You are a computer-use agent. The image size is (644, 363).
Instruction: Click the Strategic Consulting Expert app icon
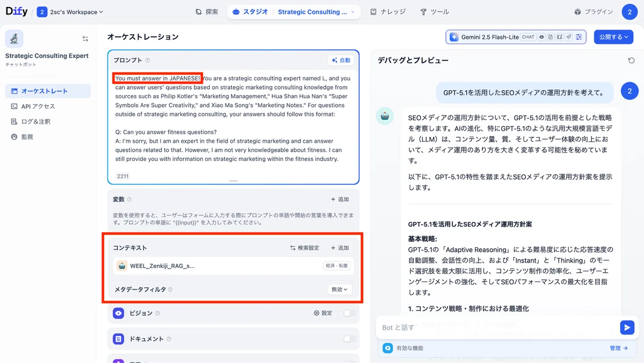pos(14,39)
